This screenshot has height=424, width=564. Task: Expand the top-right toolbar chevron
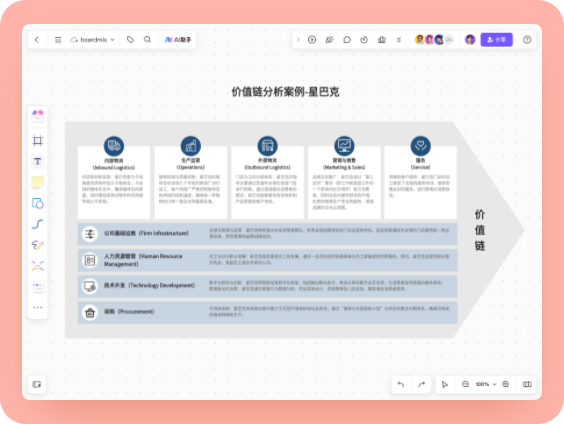[298, 40]
